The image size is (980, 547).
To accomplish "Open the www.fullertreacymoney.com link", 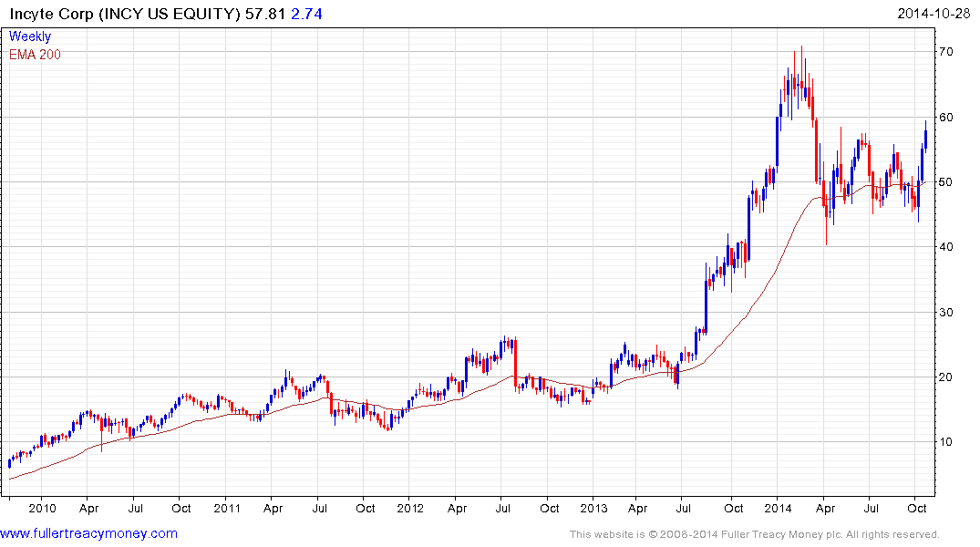I will 88,533.
